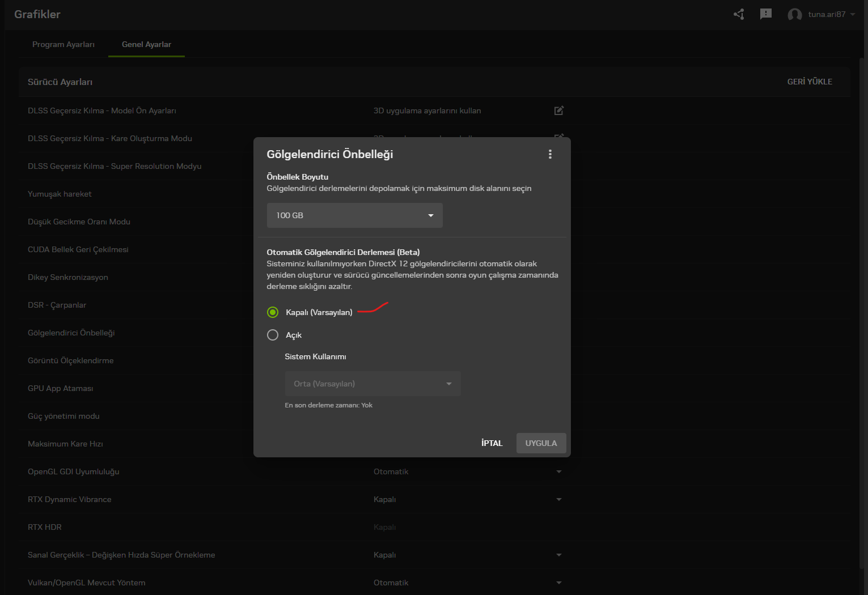Open the tuna.ari87 account dropdown arrow
This screenshot has height=595, width=868.
pyautogui.click(x=853, y=15)
